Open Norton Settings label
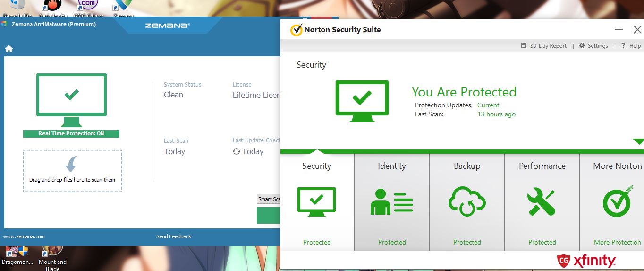Screen dimensions: 644x271 pos(598,46)
